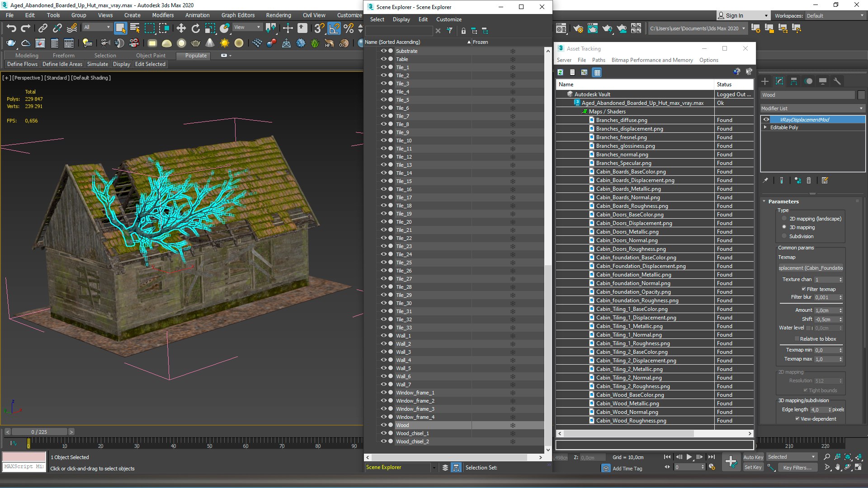Click the lock icon in Scene Explorer toolbar
This screenshot has width=868, height=488.
click(x=463, y=31)
